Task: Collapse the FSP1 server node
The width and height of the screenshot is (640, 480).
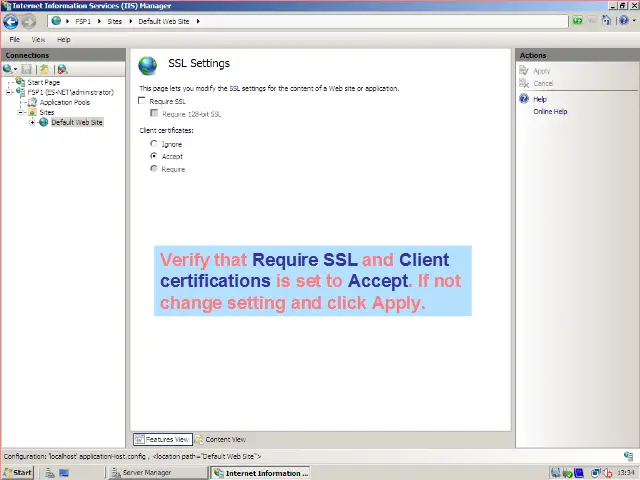Action: (9, 92)
